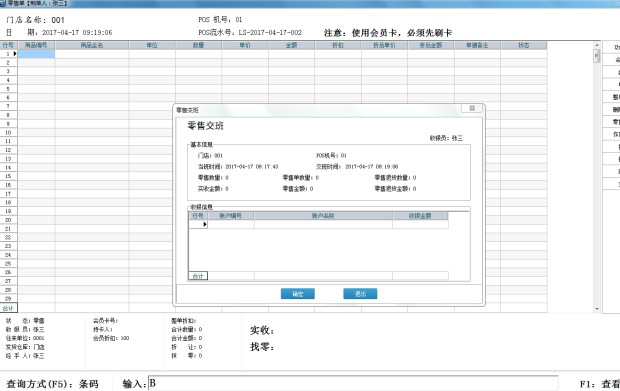Click 零售退货金额: 0 in dialog
620x391 pixels.
395,189
